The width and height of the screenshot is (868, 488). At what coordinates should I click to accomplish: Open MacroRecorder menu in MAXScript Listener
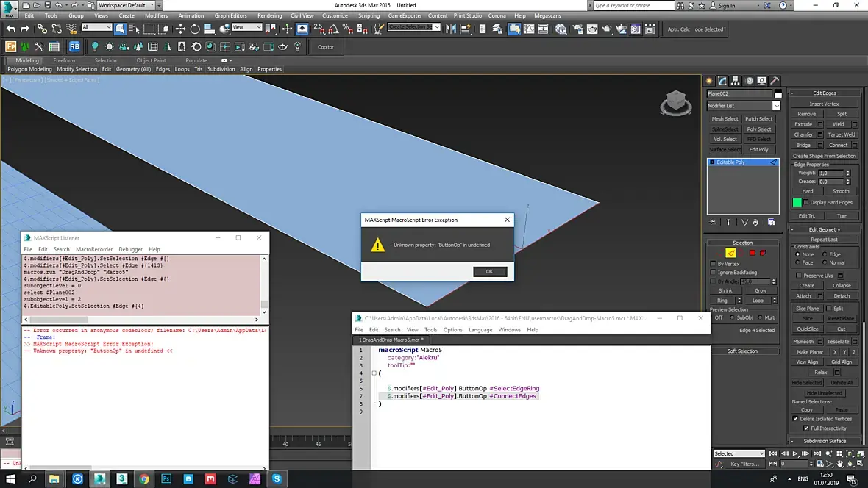[x=93, y=249]
